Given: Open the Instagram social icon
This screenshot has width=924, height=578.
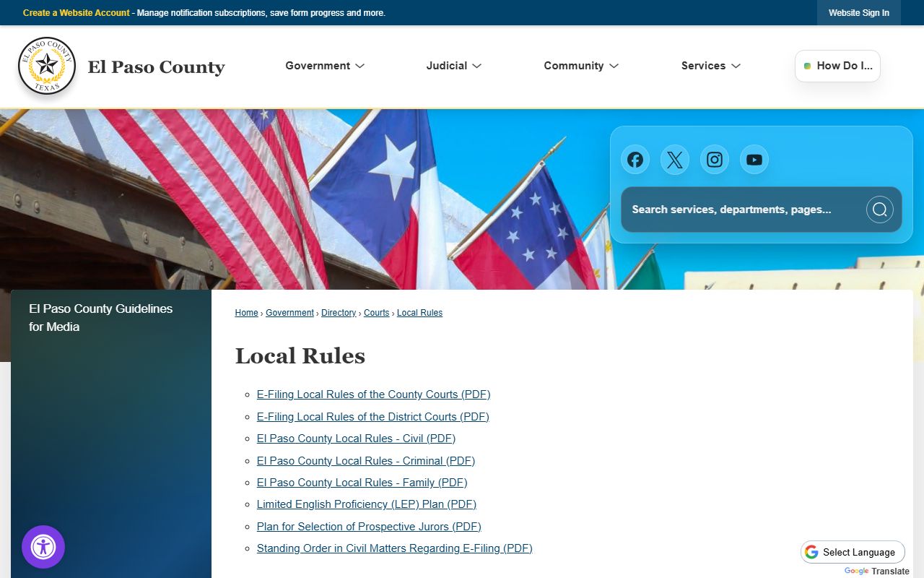Looking at the screenshot, I should pos(715,160).
